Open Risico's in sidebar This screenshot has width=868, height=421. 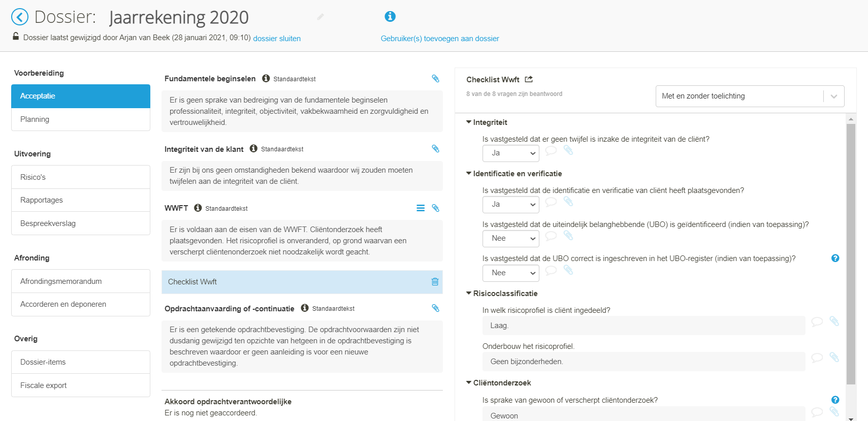click(81, 177)
